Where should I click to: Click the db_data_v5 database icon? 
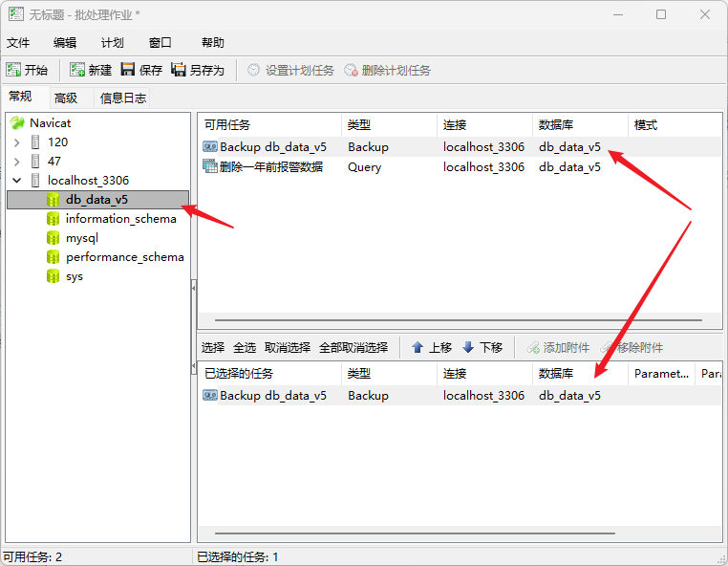click(x=53, y=200)
